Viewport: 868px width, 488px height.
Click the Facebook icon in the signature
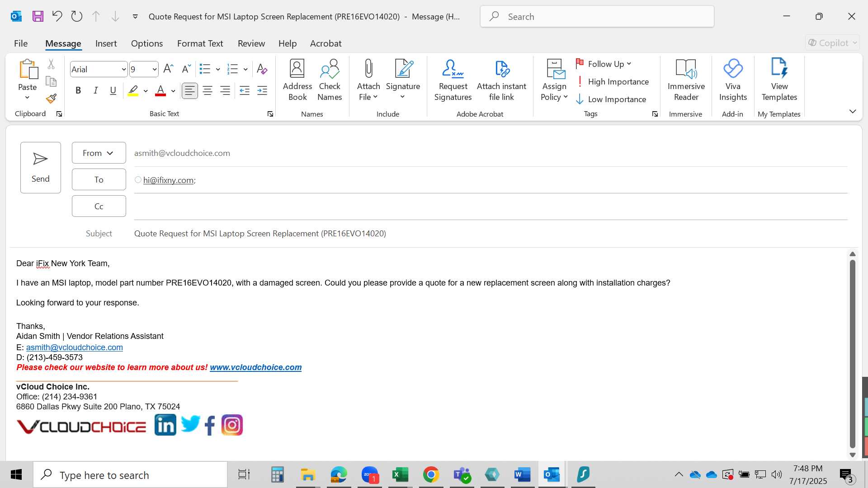pyautogui.click(x=210, y=426)
